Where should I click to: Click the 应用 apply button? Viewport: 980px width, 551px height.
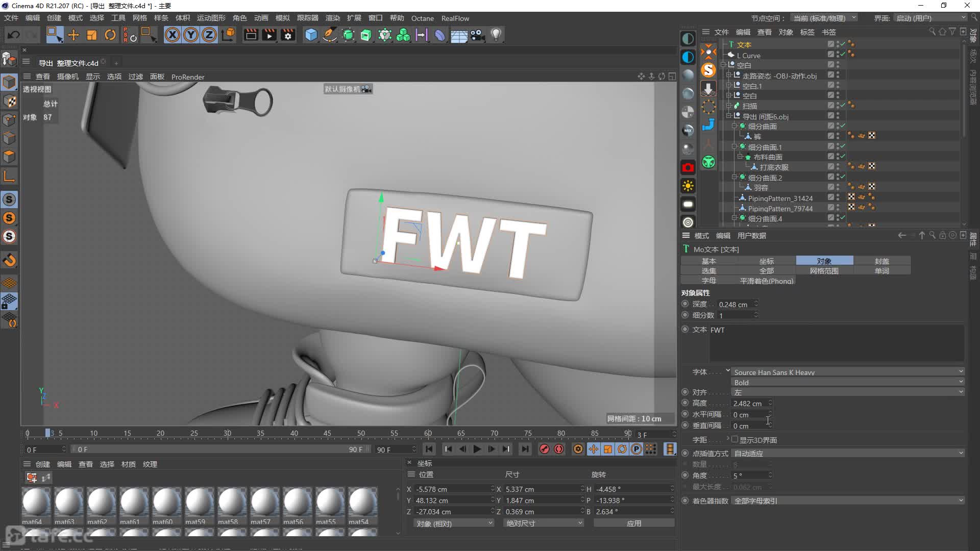[634, 523]
